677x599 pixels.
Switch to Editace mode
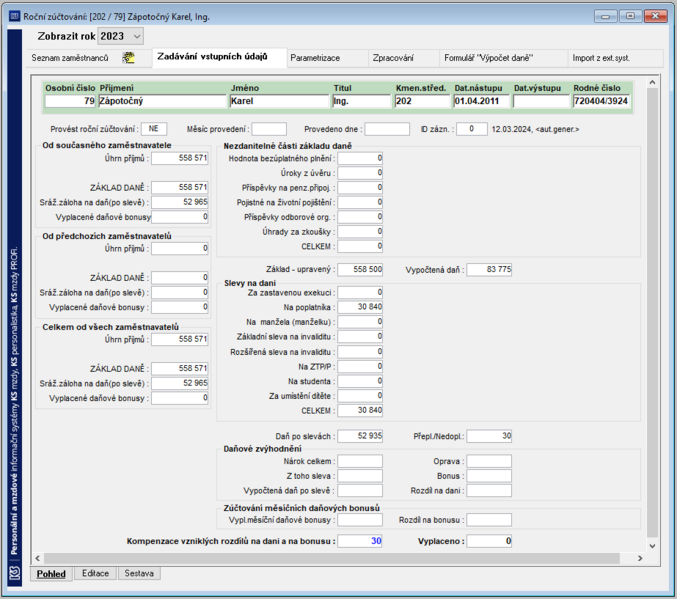pos(95,573)
